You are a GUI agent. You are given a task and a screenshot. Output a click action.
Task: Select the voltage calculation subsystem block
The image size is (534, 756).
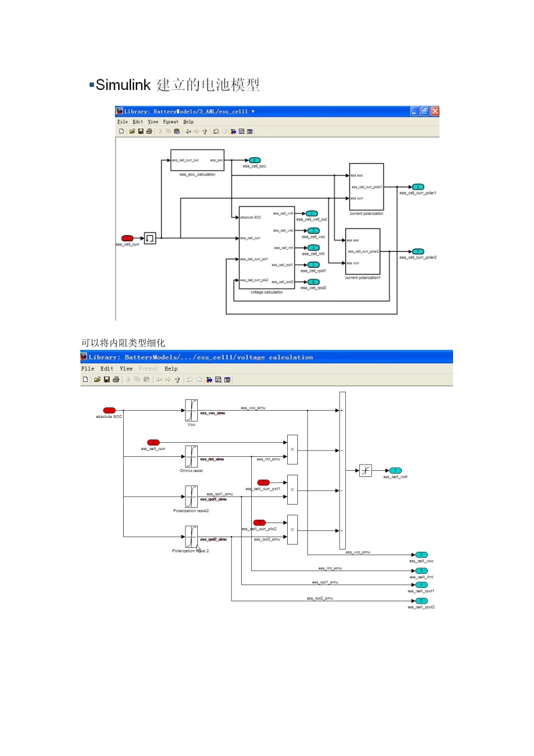point(267,247)
